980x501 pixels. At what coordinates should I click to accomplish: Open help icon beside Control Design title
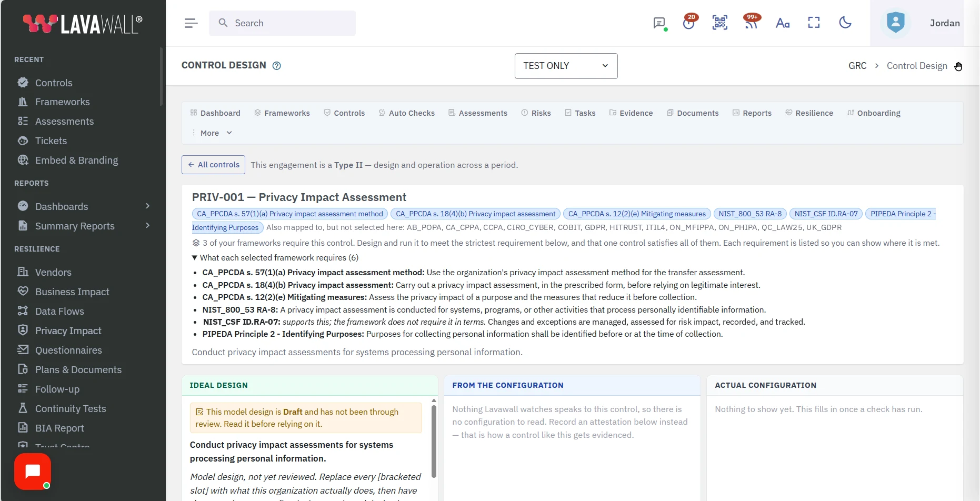(x=277, y=66)
